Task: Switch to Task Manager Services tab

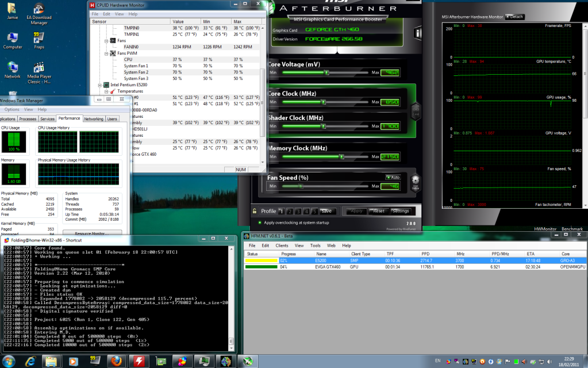Action: coord(47,119)
